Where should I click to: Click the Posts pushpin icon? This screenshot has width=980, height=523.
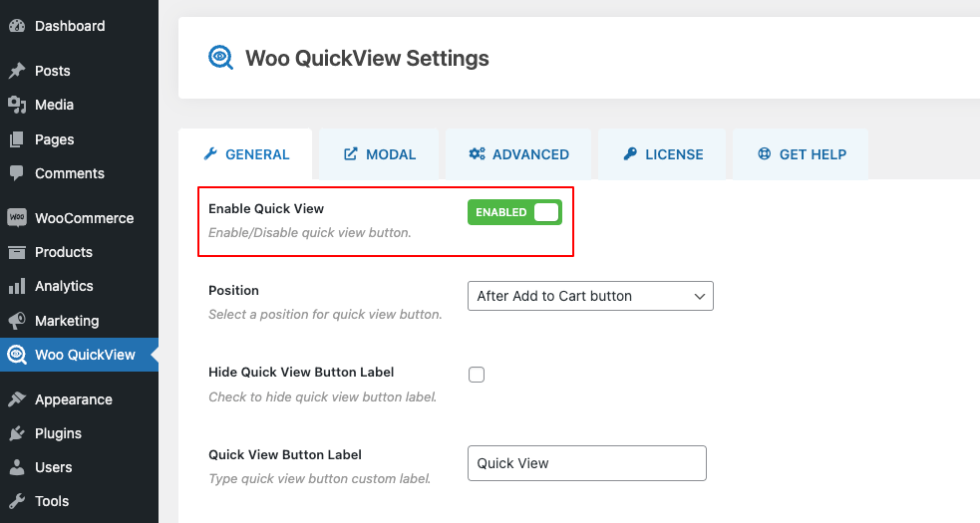point(16,71)
